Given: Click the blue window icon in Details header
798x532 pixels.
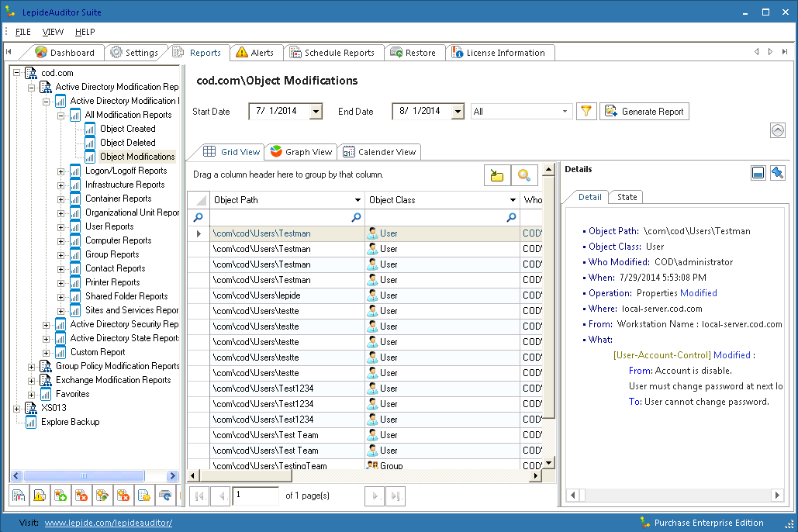Looking at the screenshot, I should 758,173.
